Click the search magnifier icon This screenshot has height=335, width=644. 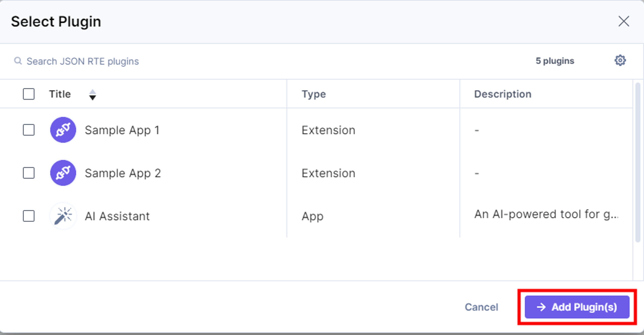coord(18,61)
